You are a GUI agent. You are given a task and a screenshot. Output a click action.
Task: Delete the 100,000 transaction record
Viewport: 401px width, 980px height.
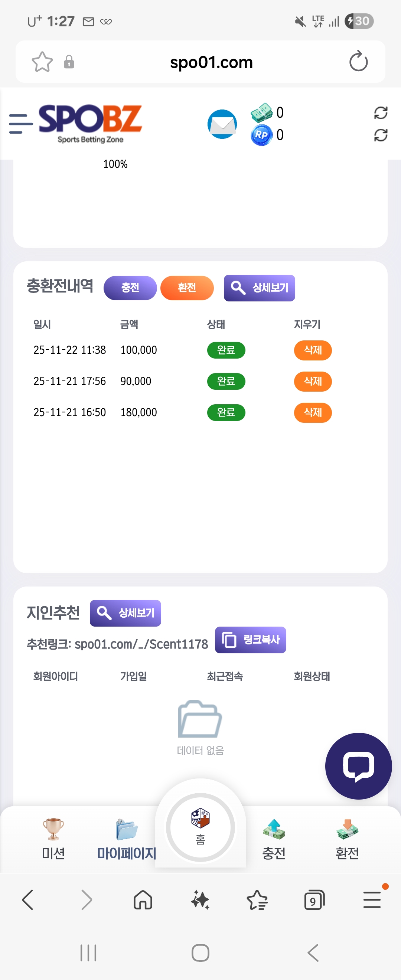(313, 350)
